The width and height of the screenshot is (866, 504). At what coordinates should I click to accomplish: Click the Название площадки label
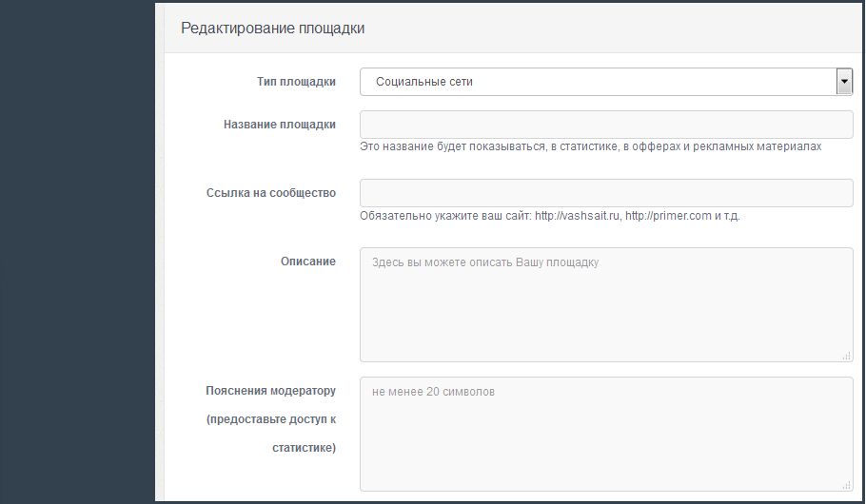[x=280, y=125]
